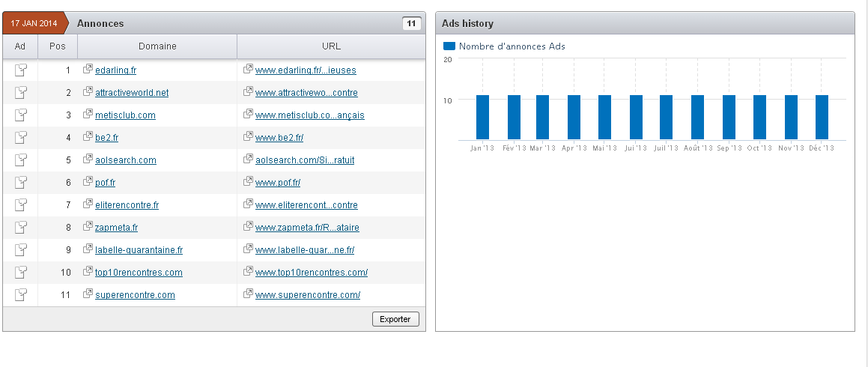The image size is (868, 367).
Task: Click external link icon beside www.metisclub.co...ançais URL
Action: click(x=248, y=114)
